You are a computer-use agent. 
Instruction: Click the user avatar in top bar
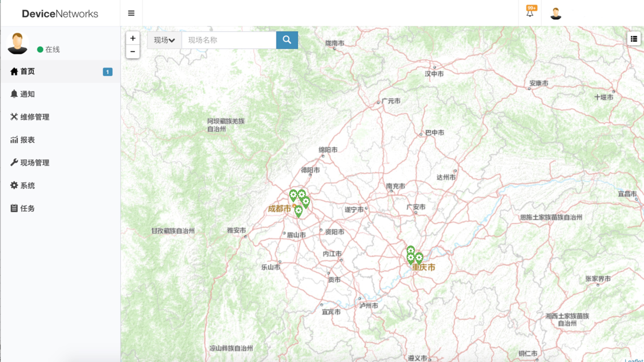(555, 14)
